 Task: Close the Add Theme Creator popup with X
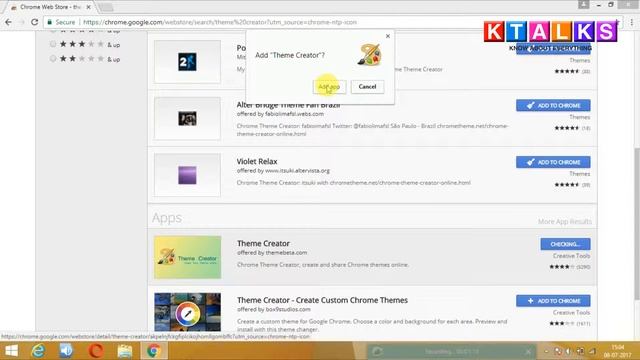pyautogui.click(x=388, y=36)
